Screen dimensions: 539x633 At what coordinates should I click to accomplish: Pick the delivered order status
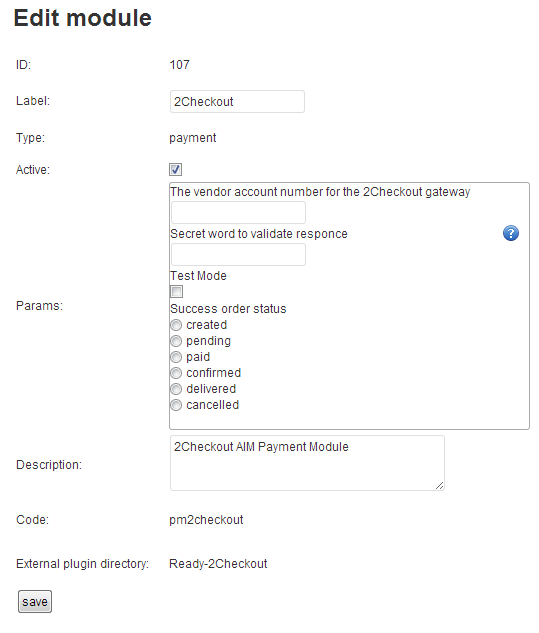176,389
